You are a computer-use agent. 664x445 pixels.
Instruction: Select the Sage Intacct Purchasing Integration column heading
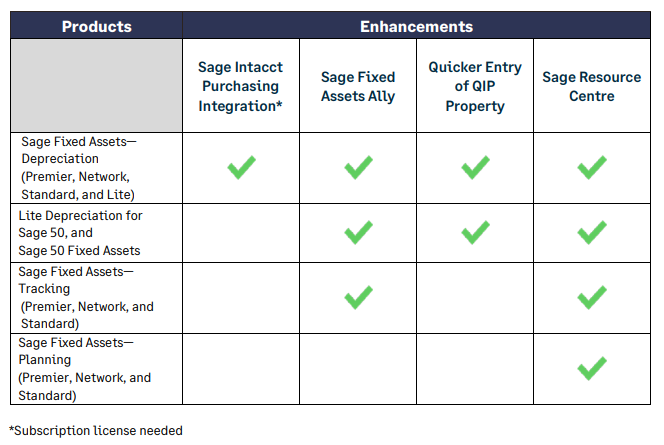click(x=241, y=86)
